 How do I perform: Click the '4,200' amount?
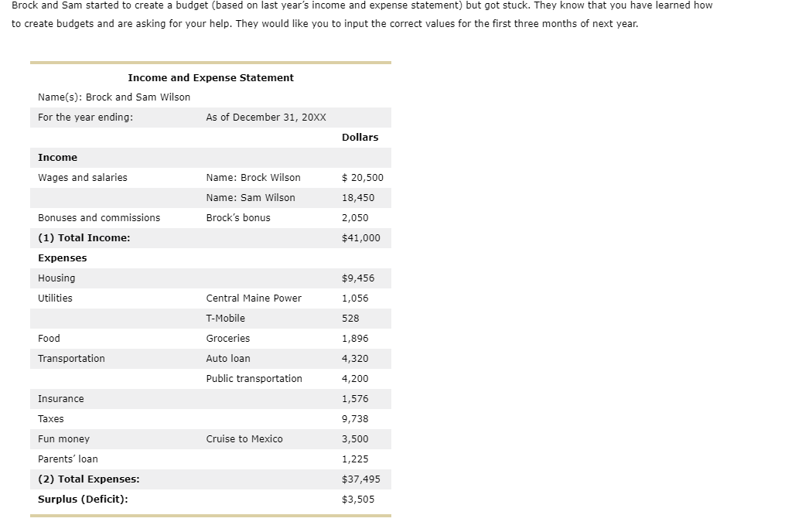(355, 379)
